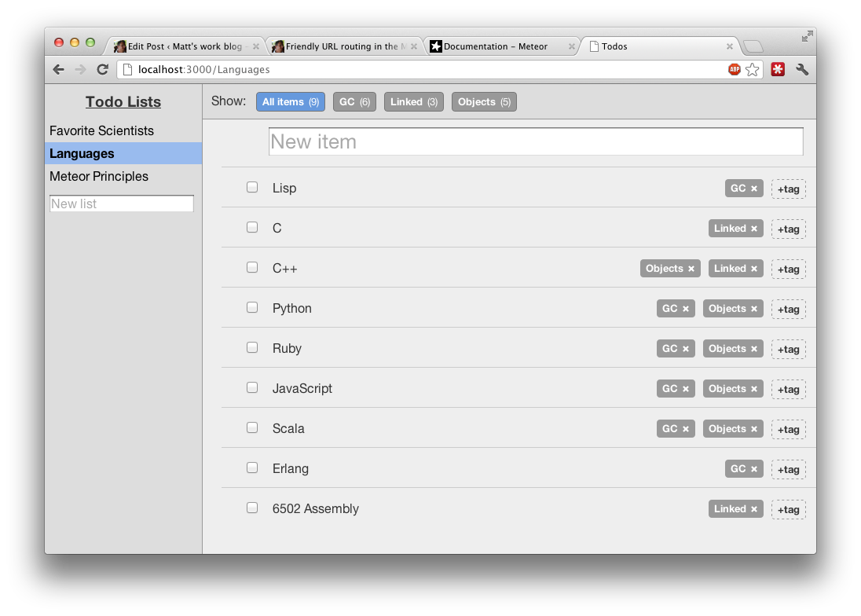Focus the New item text field
This screenshot has height=616, width=861.
click(x=535, y=142)
